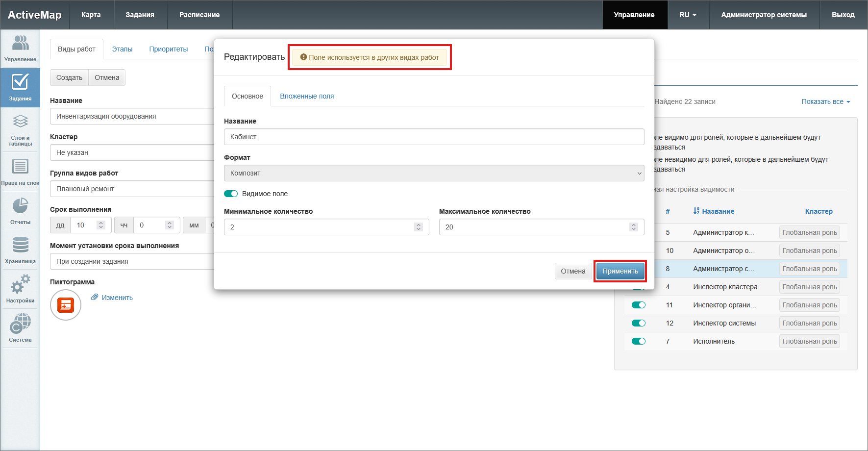Open the Формат dropdown

[434, 173]
